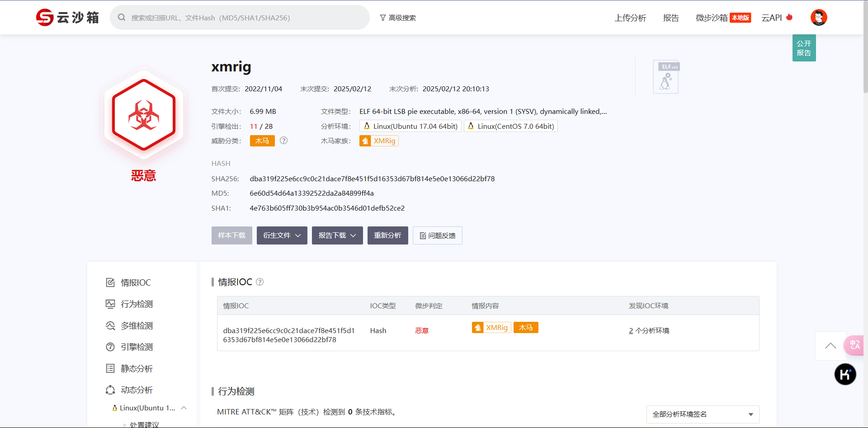Screen dimensions: 868x428
Task: Click the xmrig file name title
Action: click(x=231, y=67)
